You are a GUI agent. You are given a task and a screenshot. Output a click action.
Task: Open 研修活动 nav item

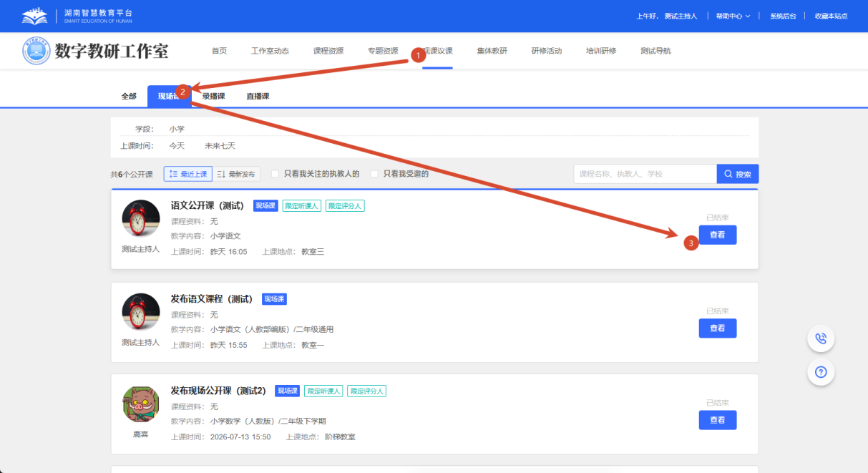coord(547,51)
